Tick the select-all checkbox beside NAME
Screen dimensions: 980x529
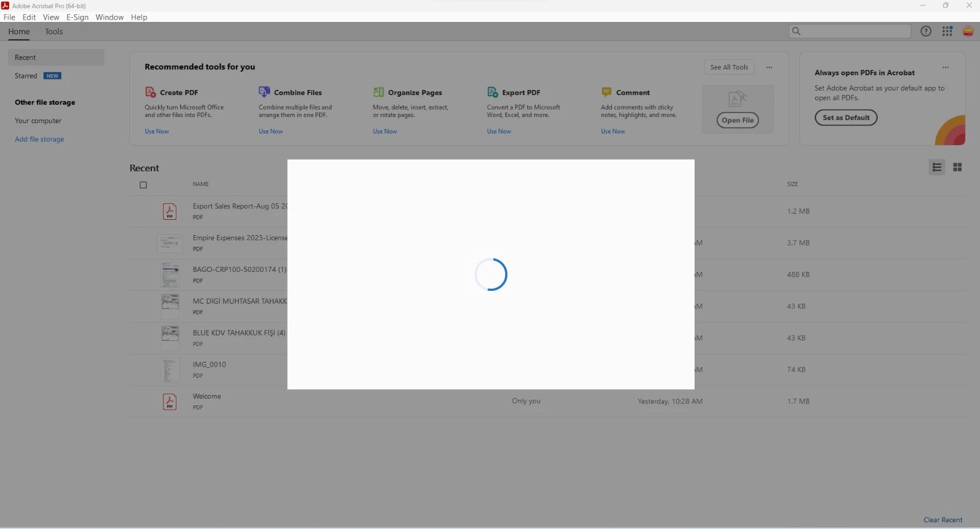[x=143, y=185]
